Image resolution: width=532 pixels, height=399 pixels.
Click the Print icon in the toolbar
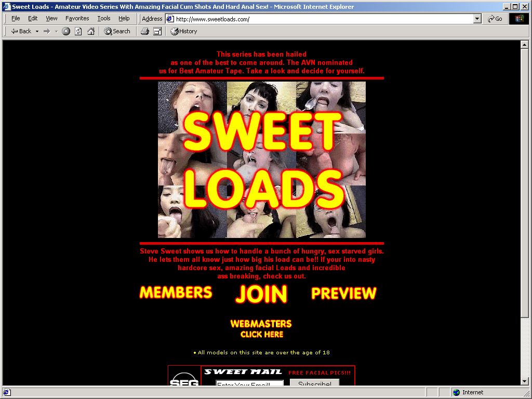click(x=145, y=31)
